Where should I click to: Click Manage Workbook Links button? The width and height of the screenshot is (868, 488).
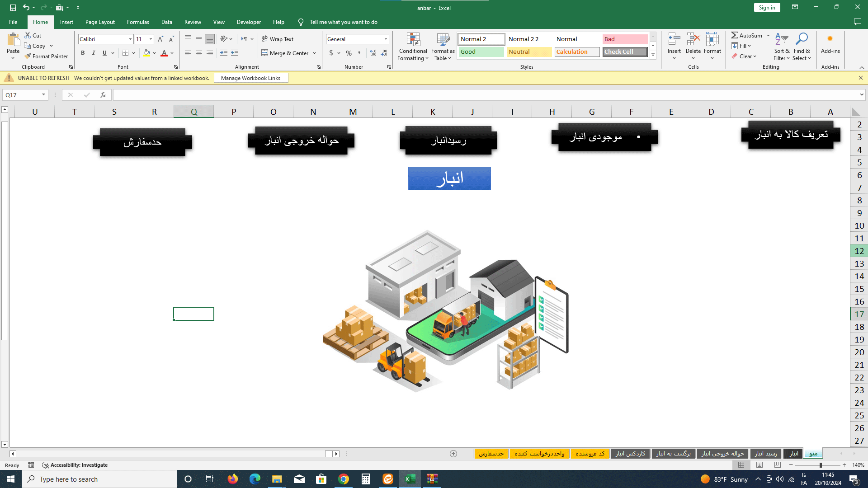250,78
